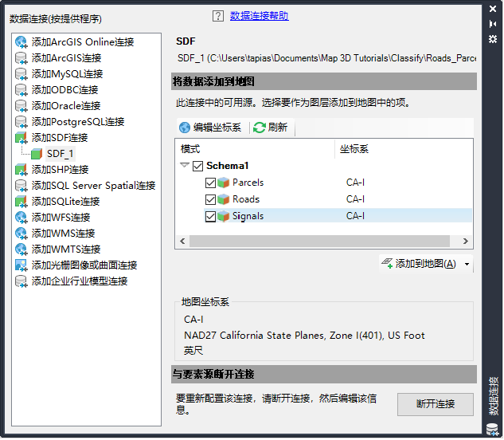504x440 pixels.
Task: Click the 刷新 refresh button
Action: point(271,128)
